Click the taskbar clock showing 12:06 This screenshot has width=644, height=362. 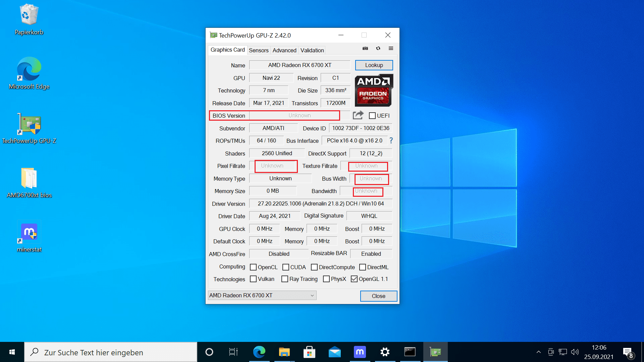coord(599,352)
